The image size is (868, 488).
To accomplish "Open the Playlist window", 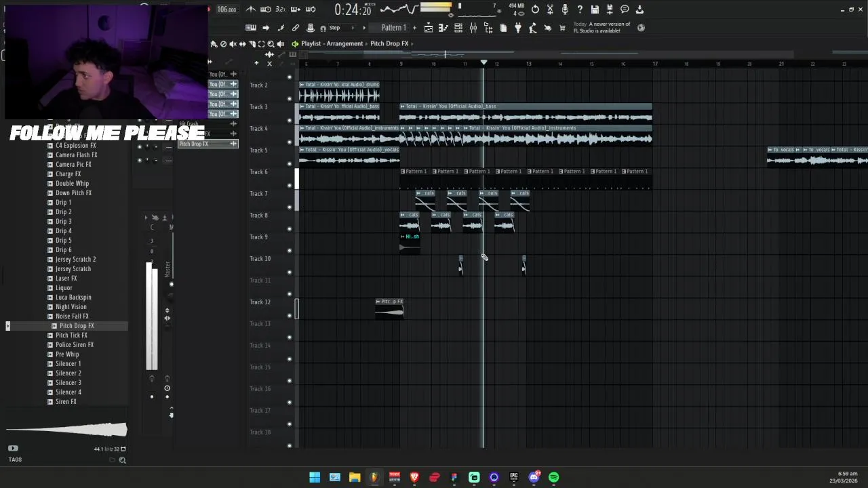I will [429, 28].
